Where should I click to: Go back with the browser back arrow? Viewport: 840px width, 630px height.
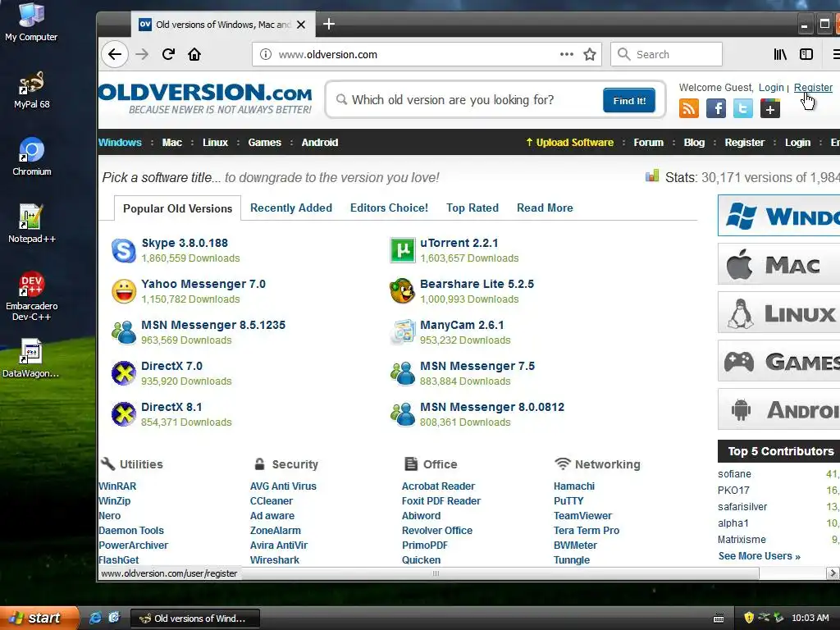(115, 54)
